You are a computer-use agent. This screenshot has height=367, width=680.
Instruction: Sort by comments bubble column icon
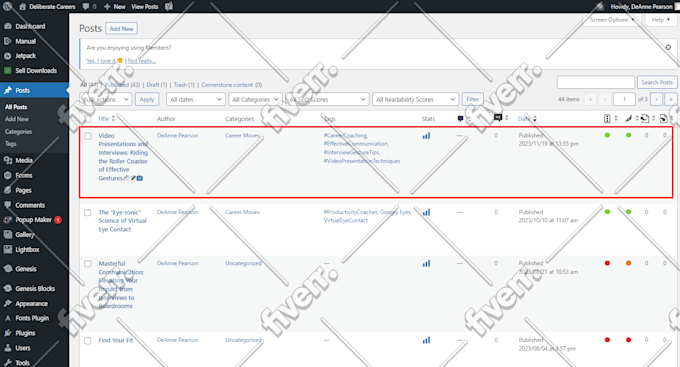coord(460,118)
